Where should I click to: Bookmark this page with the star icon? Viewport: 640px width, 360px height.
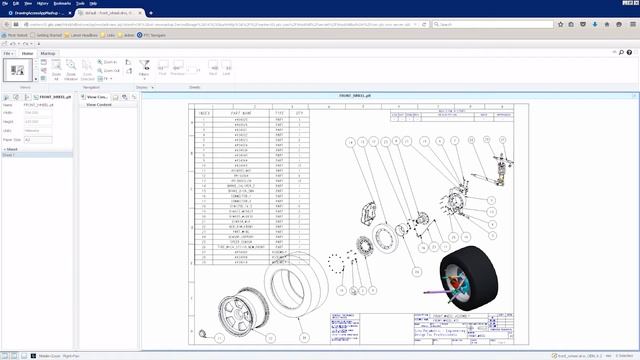(561, 24)
